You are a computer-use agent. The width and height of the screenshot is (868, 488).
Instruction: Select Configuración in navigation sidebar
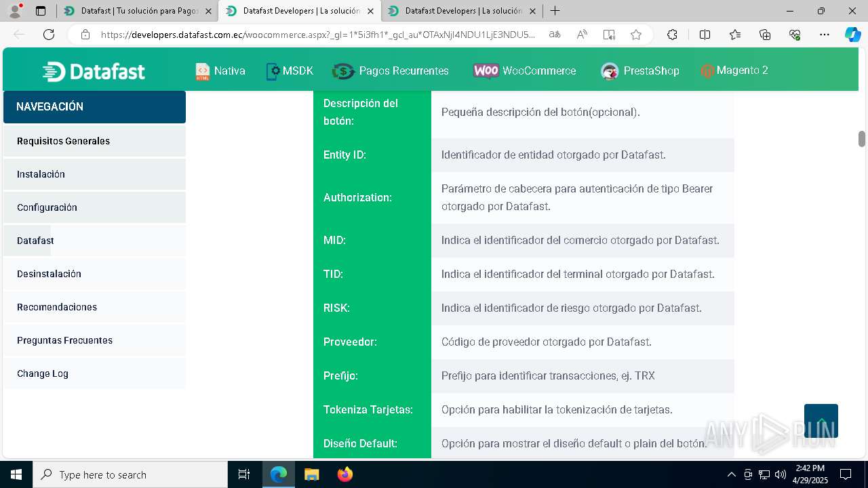pos(94,207)
